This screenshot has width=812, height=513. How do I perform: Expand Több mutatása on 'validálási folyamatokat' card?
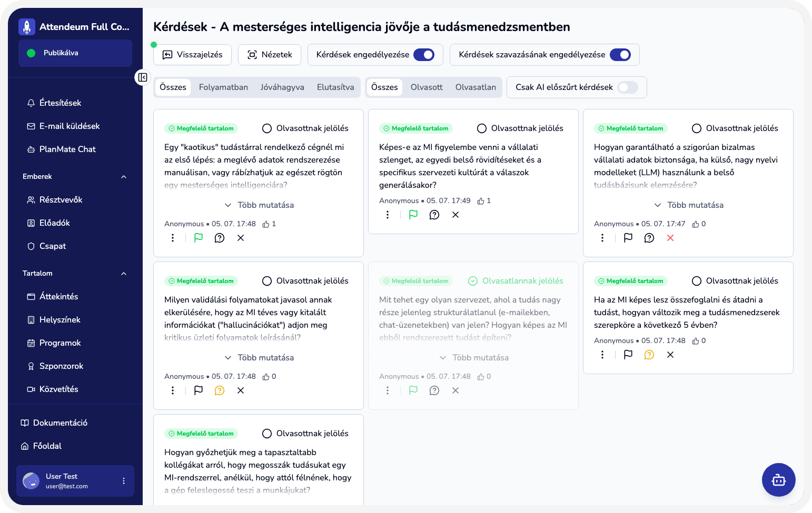259,358
